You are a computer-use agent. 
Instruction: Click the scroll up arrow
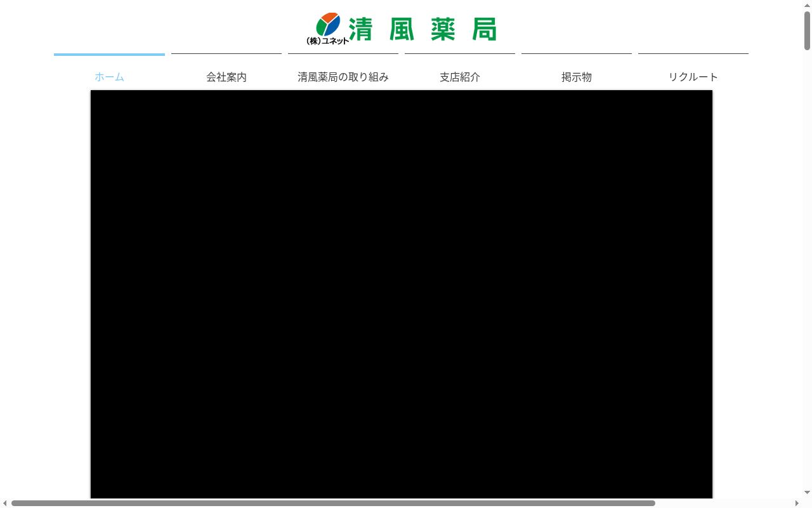[807, 4]
